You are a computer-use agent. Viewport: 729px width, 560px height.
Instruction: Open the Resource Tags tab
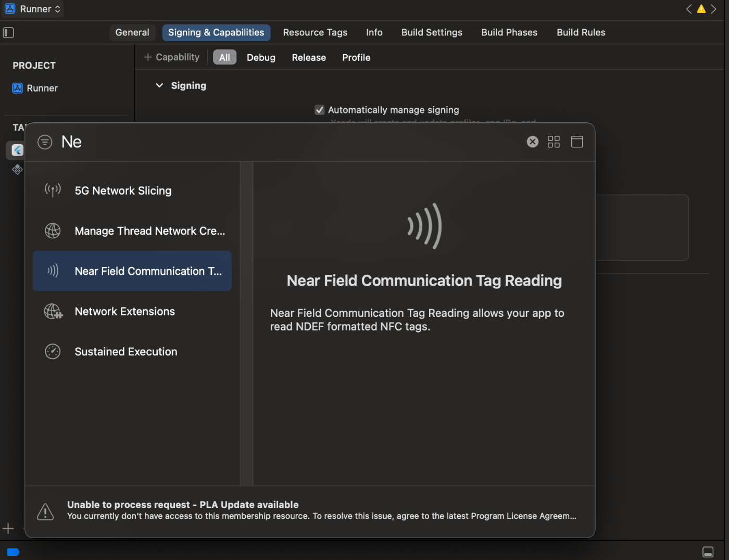pyautogui.click(x=315, y=32)
